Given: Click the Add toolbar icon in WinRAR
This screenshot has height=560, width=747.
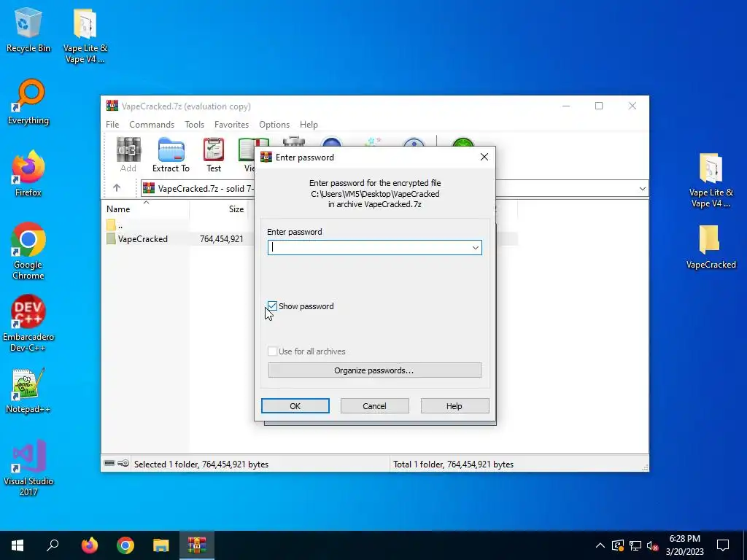Looking at the screenshot, I should tap(128, 155).
